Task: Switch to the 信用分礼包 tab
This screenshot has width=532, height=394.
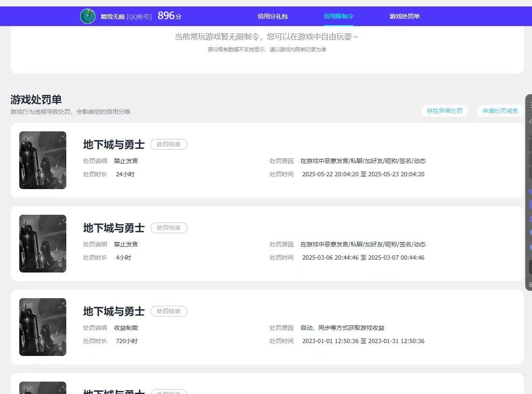Action: pos(272,16)
